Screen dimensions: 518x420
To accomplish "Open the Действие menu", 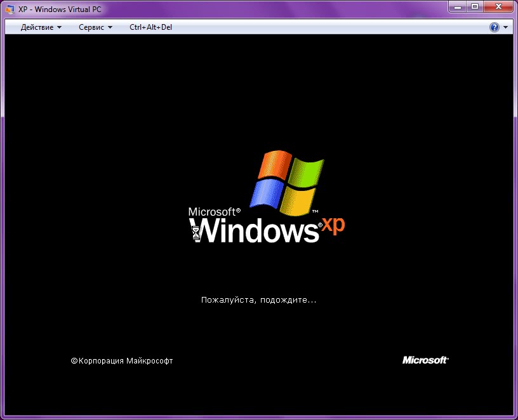I will [41, 27].
